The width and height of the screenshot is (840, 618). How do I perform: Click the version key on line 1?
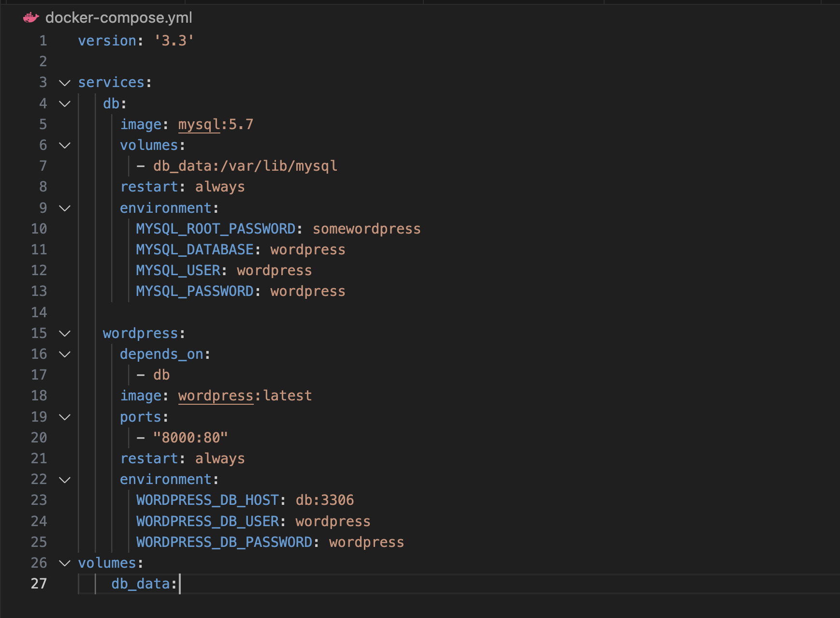[107, 41]
